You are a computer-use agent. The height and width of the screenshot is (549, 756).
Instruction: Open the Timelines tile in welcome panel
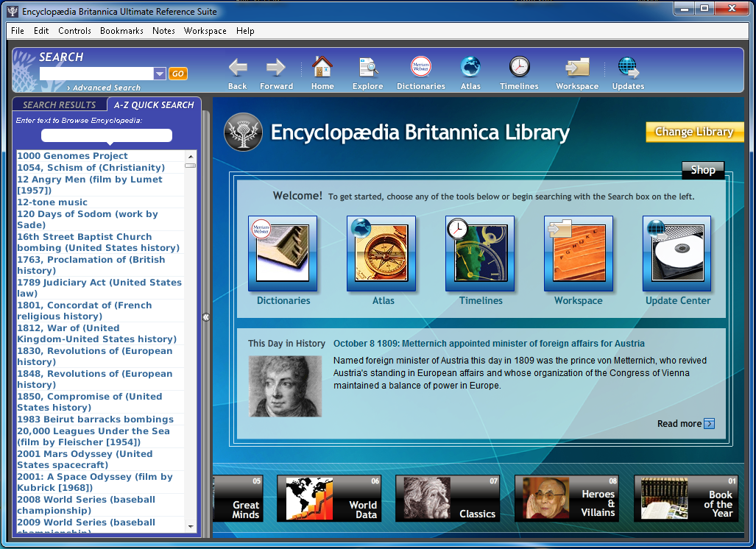click(480, 254)
